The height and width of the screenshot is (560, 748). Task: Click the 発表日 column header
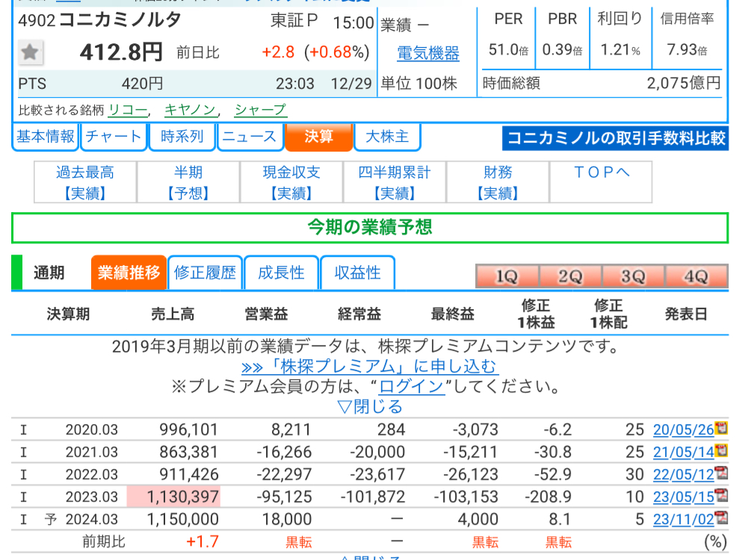tap(686, 314)
